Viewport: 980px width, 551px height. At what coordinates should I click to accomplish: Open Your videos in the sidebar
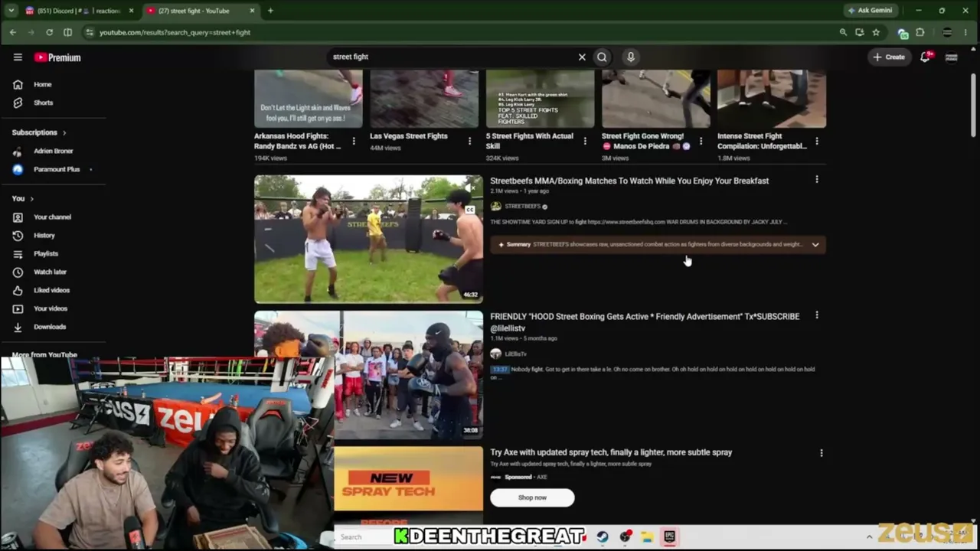(x=50, y=308)
